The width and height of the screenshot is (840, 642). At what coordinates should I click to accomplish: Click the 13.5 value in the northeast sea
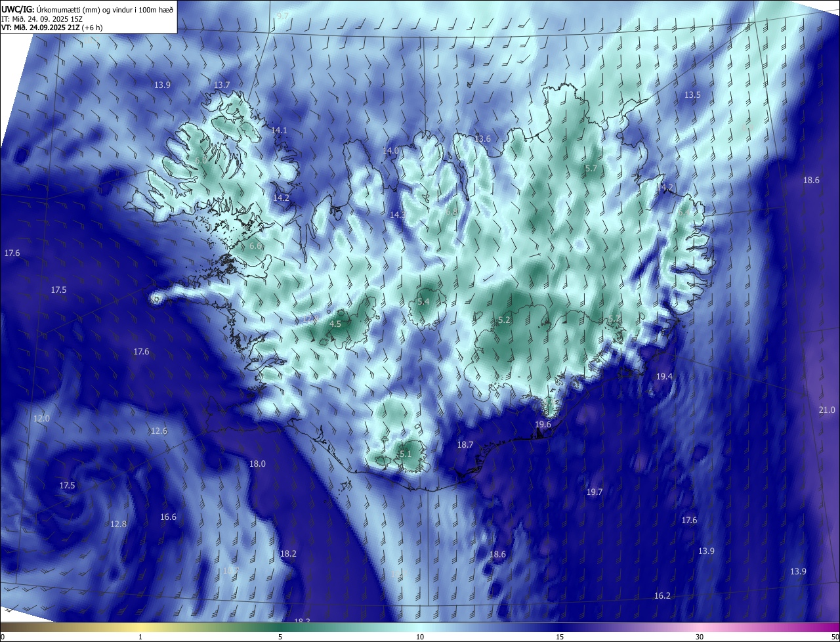pyautogui.click(x=692, y=95)
